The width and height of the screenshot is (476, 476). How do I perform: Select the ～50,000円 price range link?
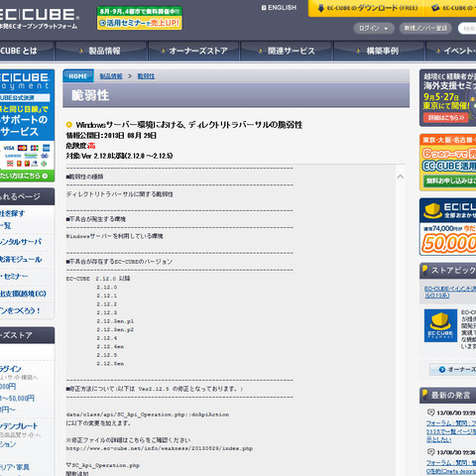[17, 399]
